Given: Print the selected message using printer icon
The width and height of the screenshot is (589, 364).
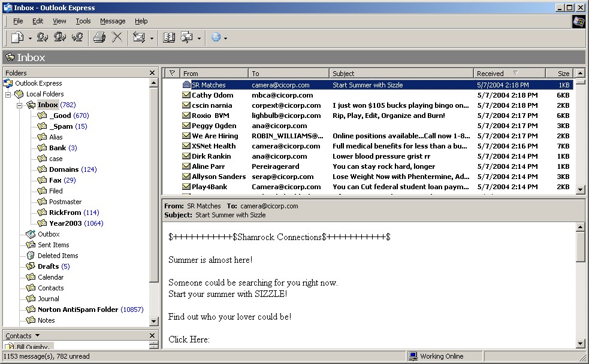Looking at the screenshot, I should point(99,37).
